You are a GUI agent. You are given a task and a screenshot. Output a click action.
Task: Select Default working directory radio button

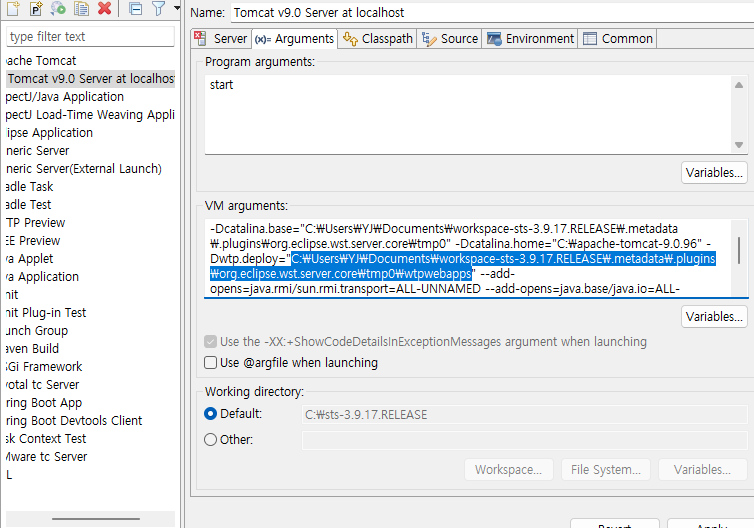210,414
